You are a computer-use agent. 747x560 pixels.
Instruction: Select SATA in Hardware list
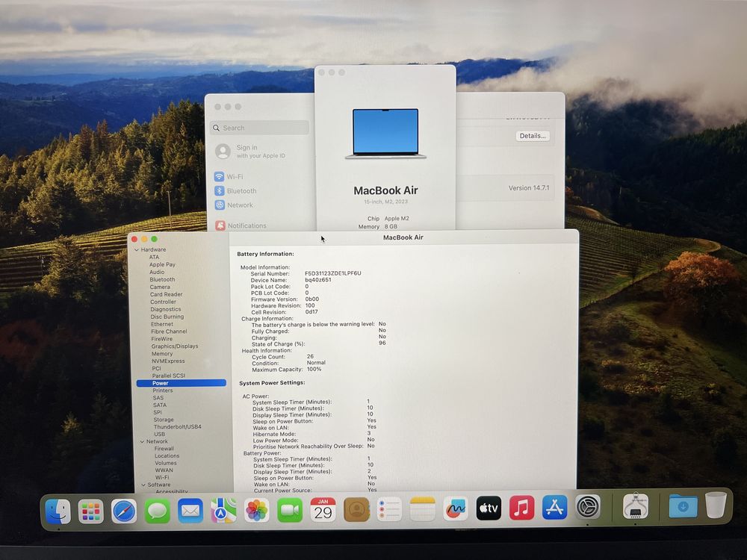(x=160, y=405)
